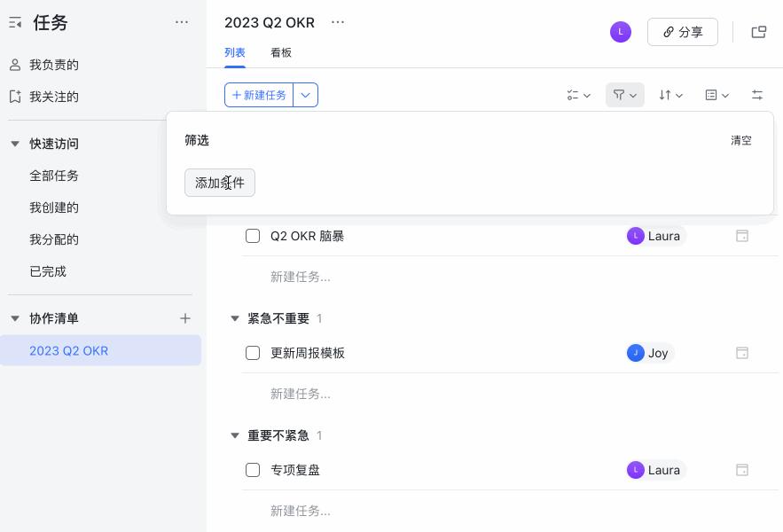
Task: Check the 专项复盘 task checkbox
Action: [x=253, y=470]
